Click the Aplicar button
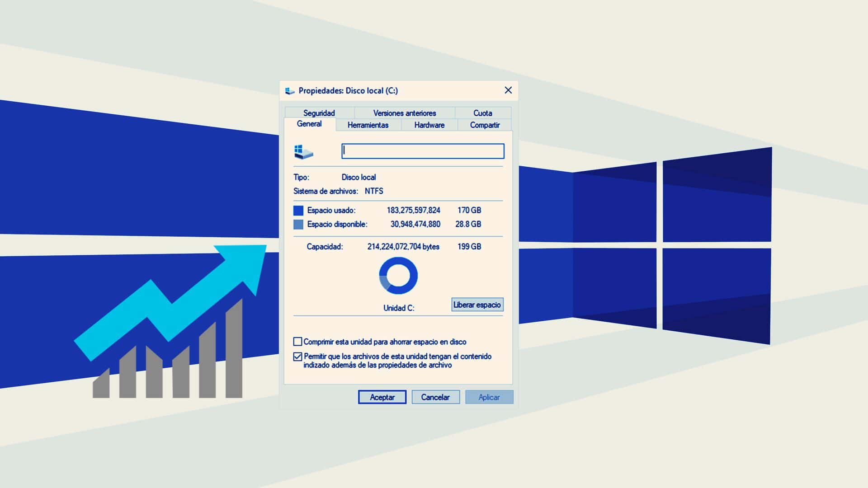Viewport: 868px width, 488px height. click(489, 397)
